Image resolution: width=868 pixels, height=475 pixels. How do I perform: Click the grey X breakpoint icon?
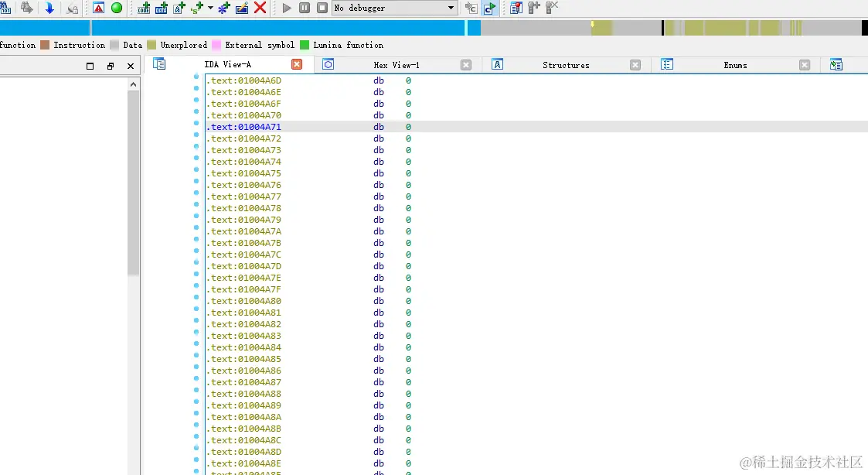point(552,8)
